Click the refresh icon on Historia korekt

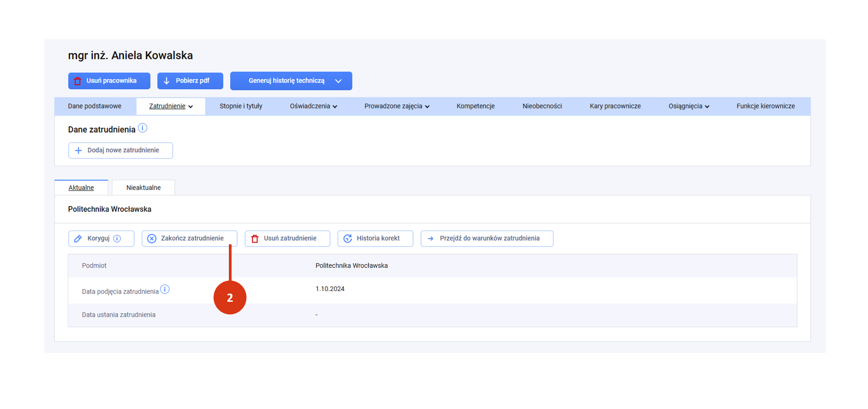tap(347, 238)
